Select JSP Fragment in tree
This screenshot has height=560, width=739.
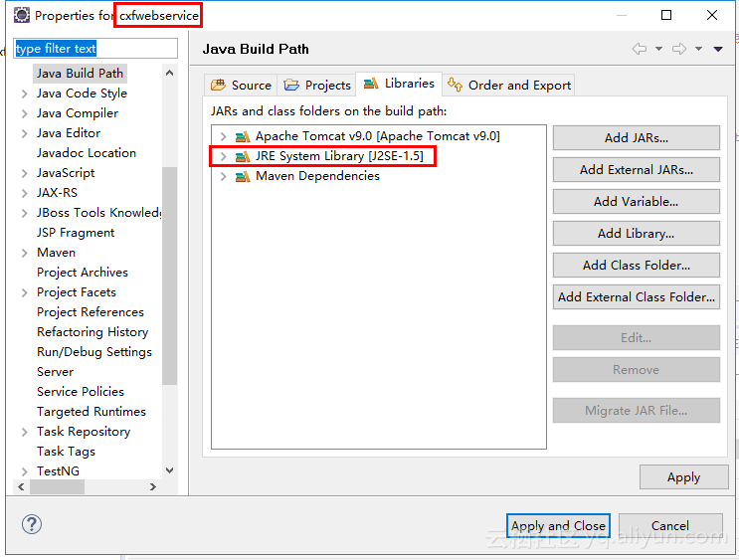(76, 233)
